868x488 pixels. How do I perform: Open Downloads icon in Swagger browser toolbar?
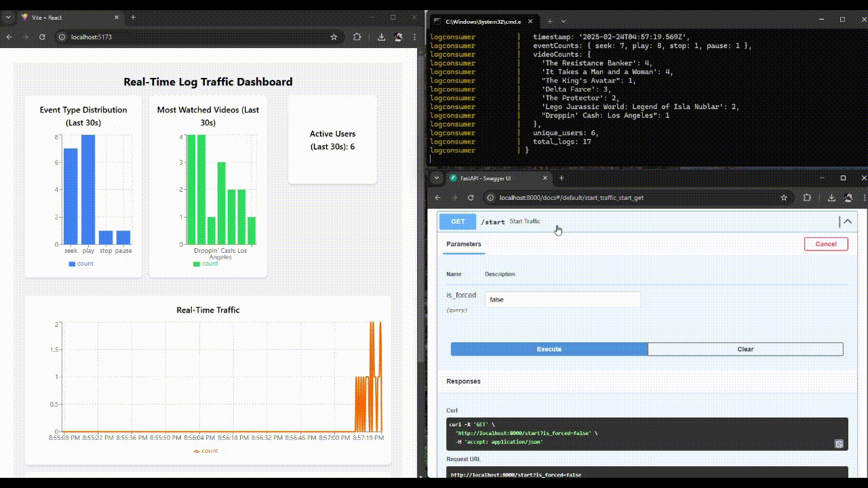831,197
